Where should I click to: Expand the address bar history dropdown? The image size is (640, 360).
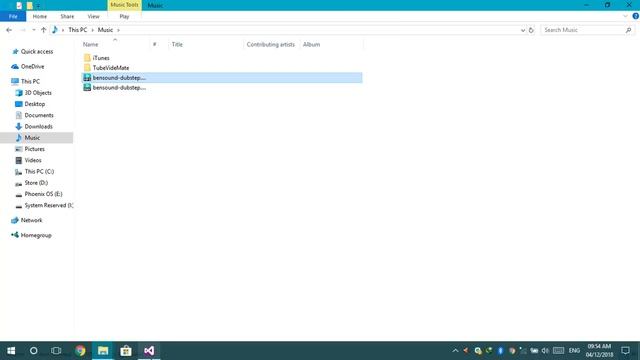coord(523,30)
